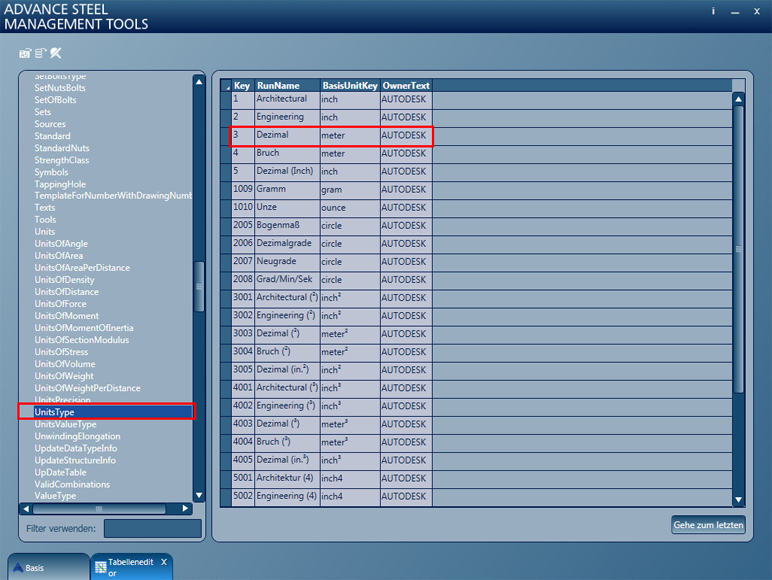Select TemplateForNumberWithDrawingNumb entry

click(x=113, y=195)
